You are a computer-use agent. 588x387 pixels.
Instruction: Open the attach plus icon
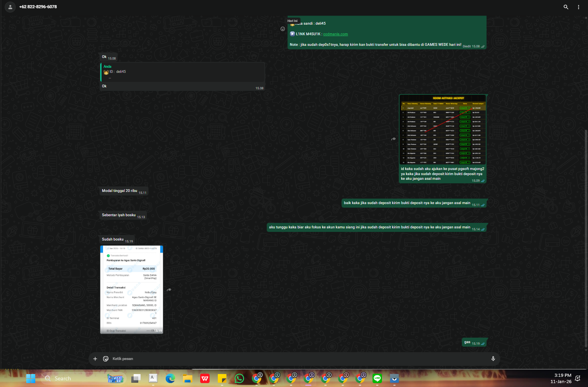95,359
